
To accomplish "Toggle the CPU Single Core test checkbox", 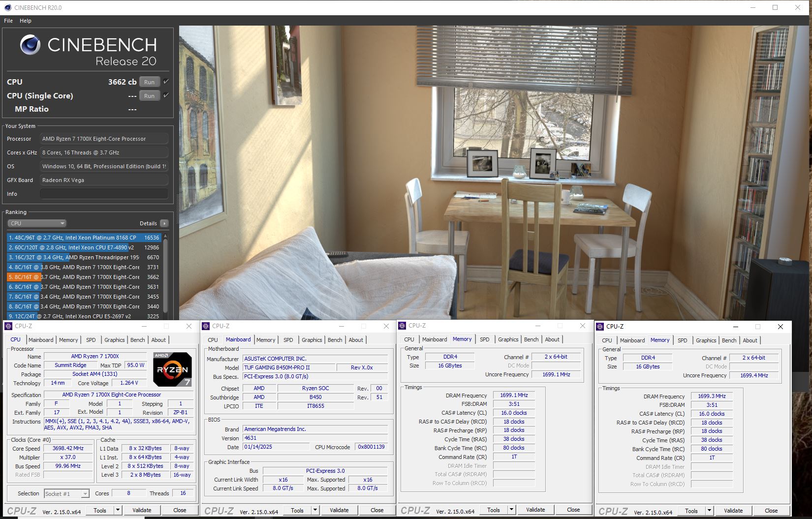I will pos(166,95).
